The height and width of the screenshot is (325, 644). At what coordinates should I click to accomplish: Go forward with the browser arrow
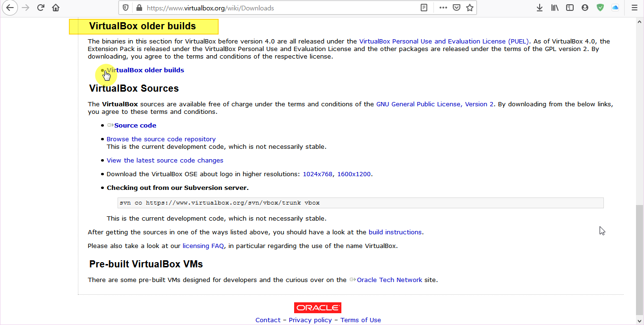click(25, 8)
